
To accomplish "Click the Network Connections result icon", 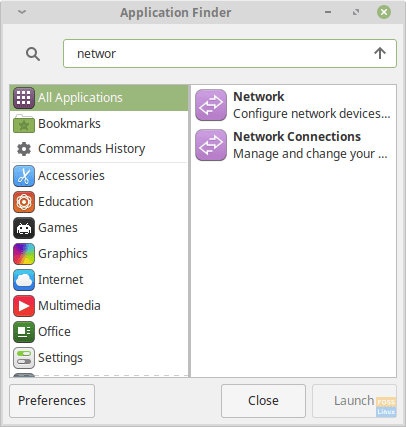I will coord(211,145).
